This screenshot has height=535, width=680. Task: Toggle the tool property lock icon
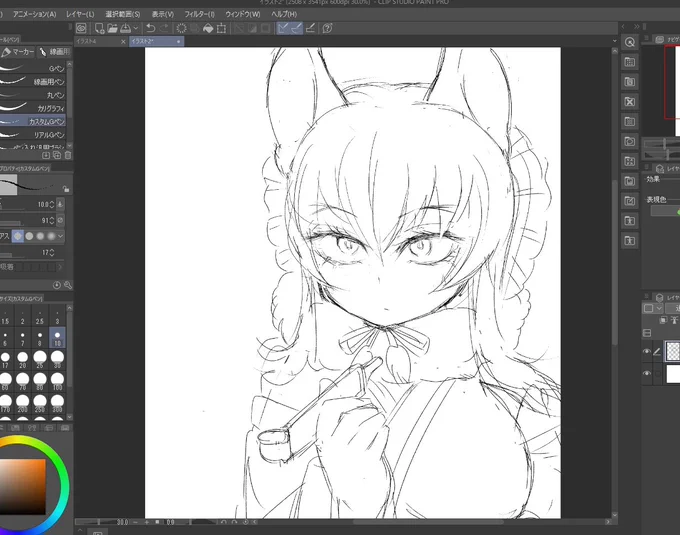pos(65,189)
